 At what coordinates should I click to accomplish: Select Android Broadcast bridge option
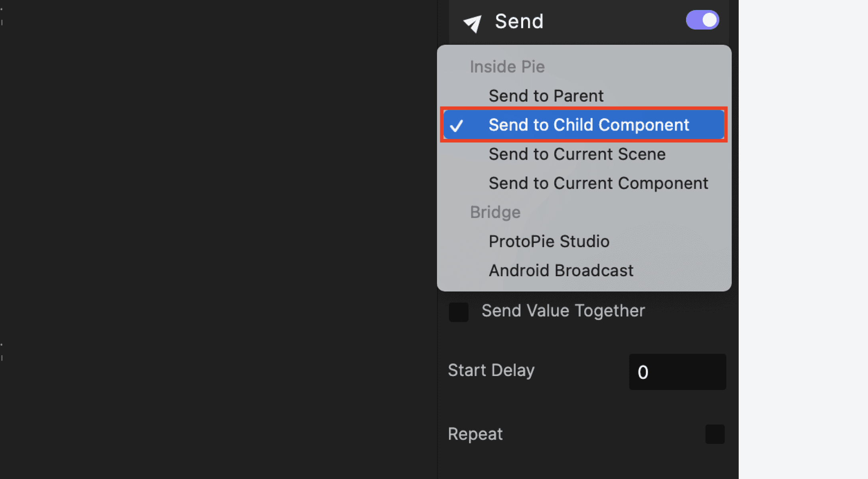pos(561,270)
